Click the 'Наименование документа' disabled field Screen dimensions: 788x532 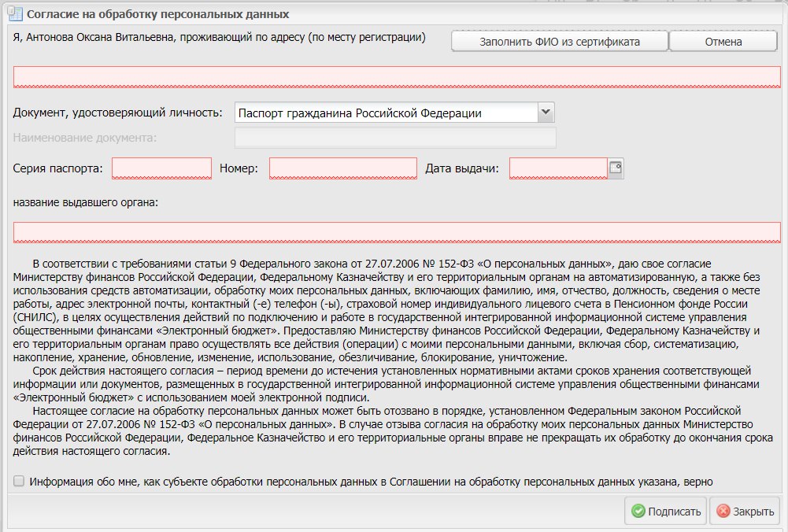395,138
